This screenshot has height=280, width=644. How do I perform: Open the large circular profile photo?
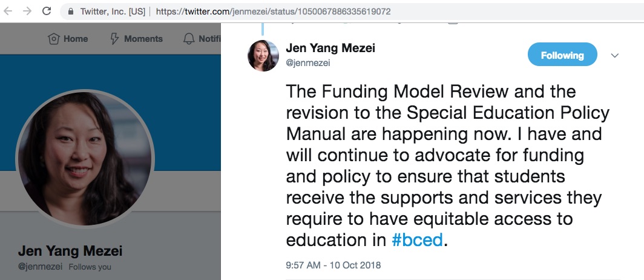(85, 159)
